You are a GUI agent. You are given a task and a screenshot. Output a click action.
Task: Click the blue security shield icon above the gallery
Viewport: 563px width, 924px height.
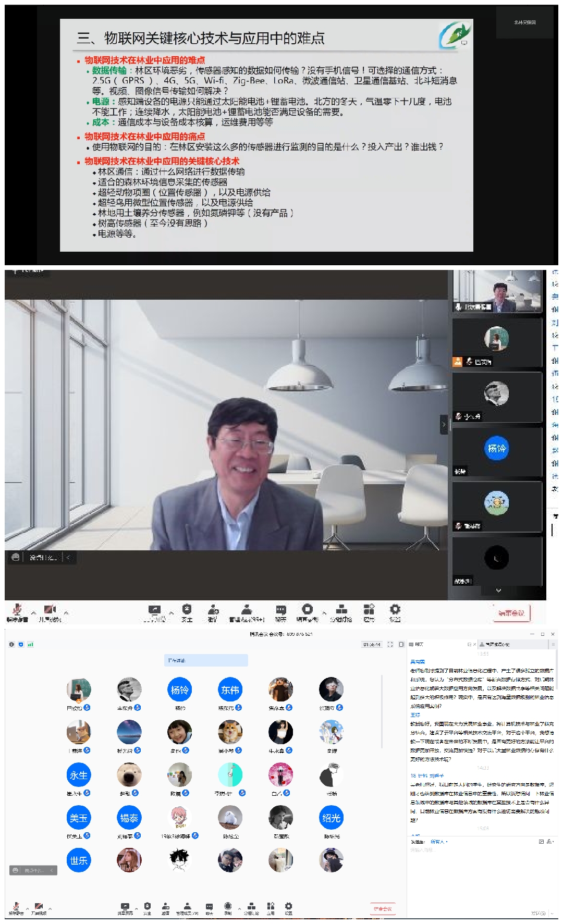[21, 644]
